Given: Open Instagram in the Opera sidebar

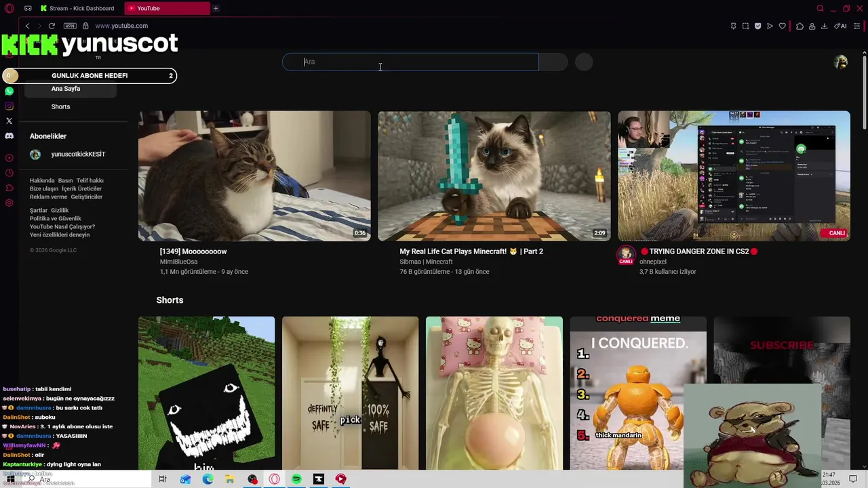Looking at the screenshot, I should tap(9, 106).
